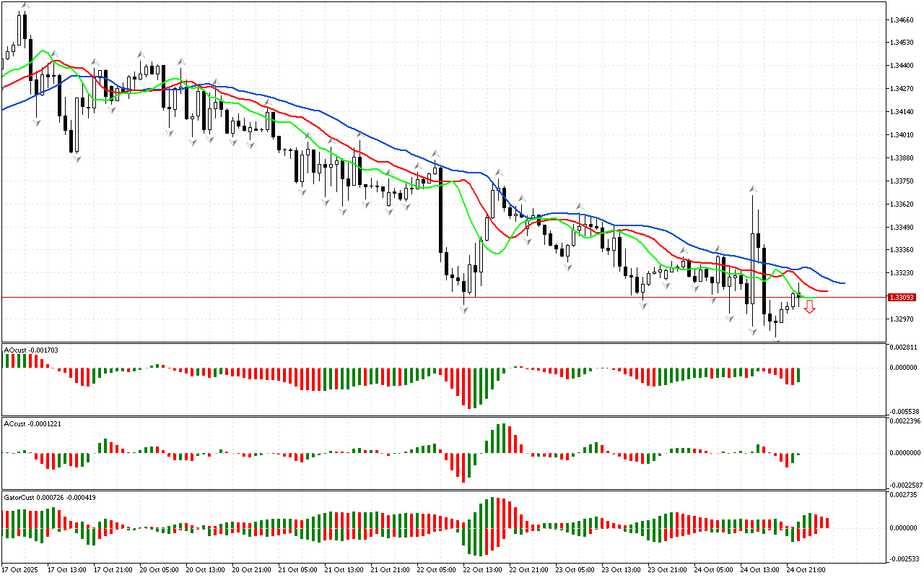Select the up fractal above the 22 Oct 13:00 rebound high

pyautogui.click(x=497, y=172)
